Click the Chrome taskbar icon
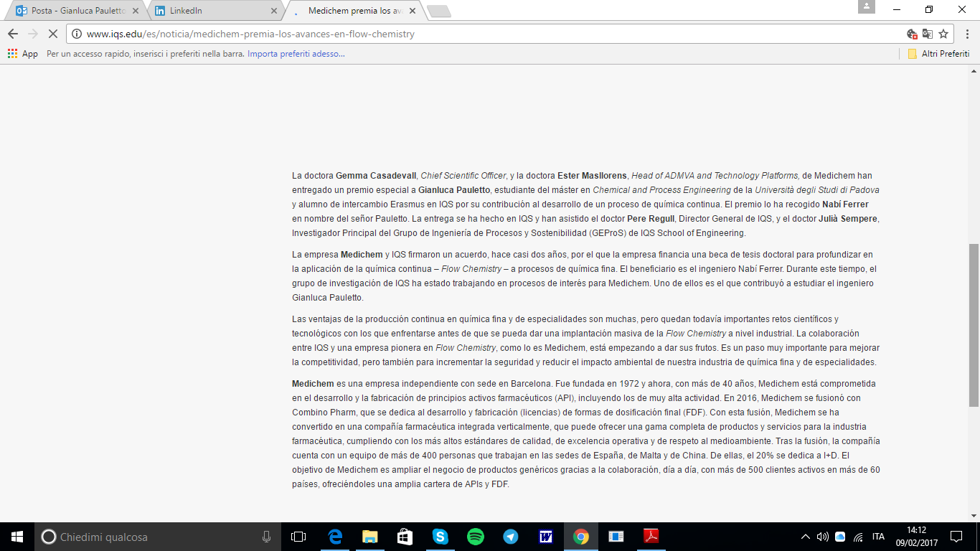Image resolution: width=980 pixels, height=551 pixels. (x=581, y=537)
